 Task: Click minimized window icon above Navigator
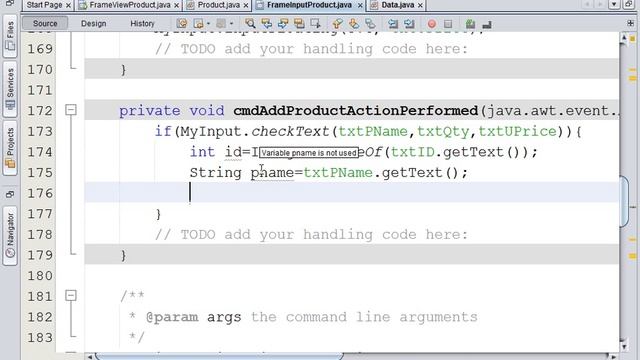10,194
